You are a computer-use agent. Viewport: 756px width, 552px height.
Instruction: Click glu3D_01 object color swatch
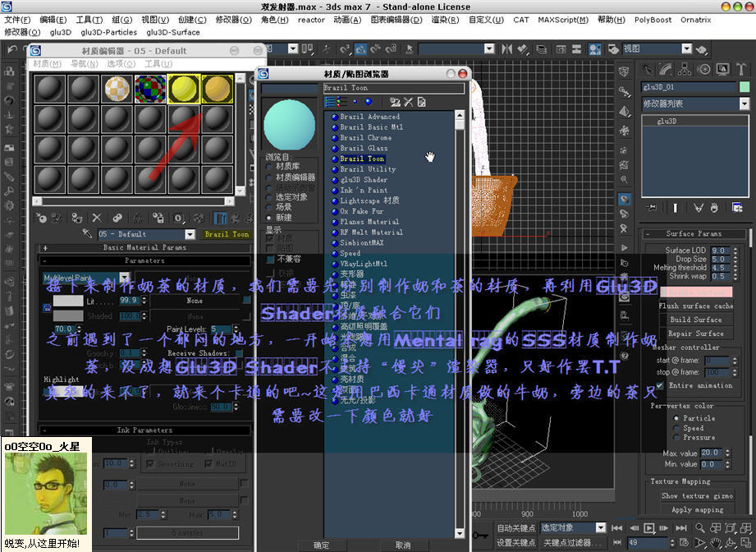745,87
